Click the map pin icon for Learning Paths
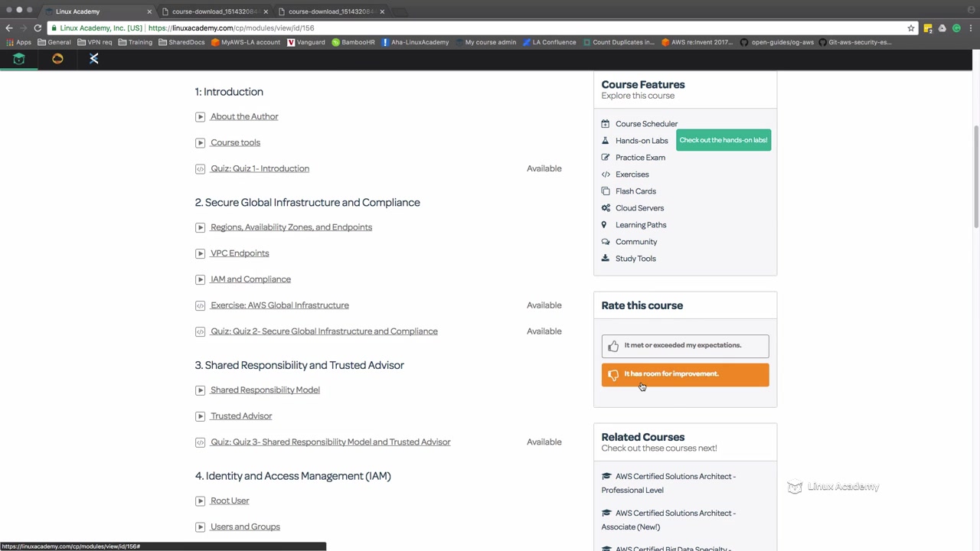The width and height of the screenshot is (980, 551). (x=604, y=225)
